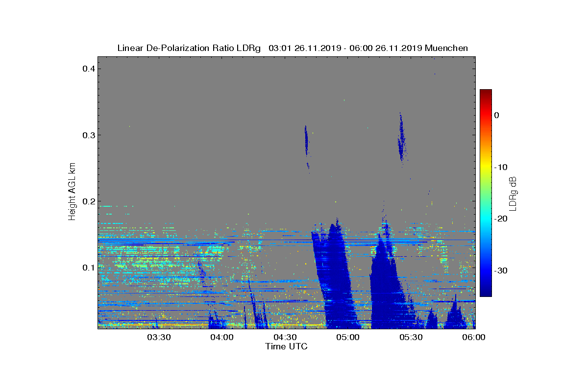Click the colorbar value -10

[500, 167]
